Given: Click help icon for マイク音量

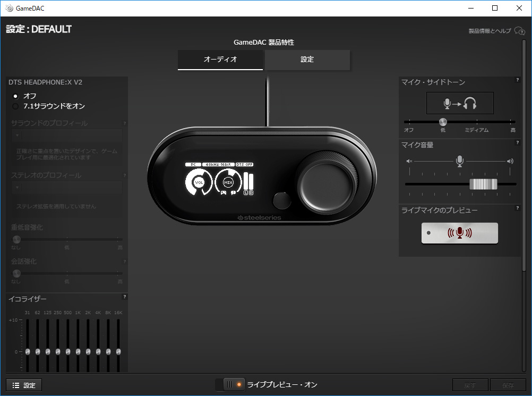Looking at the screenshot, I should click(518, 142).
